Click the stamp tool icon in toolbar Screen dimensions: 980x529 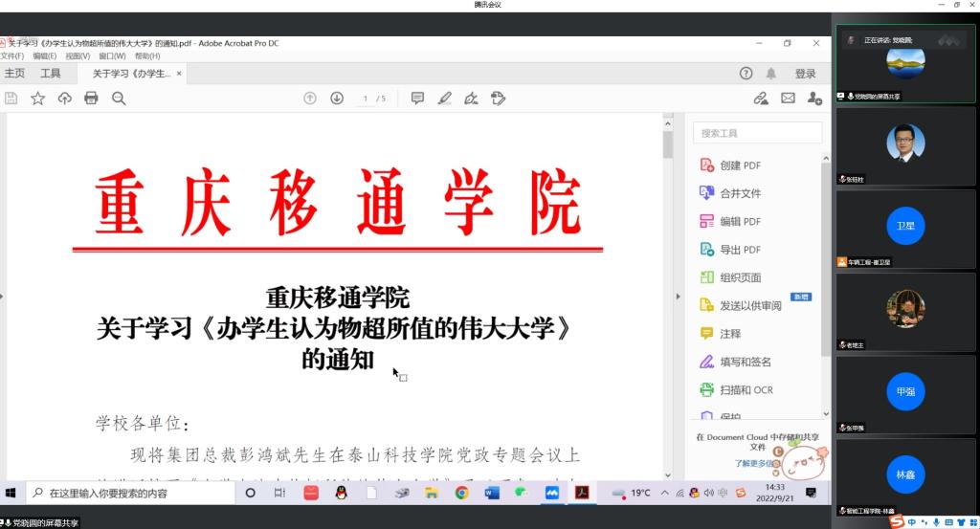point(498,99)
